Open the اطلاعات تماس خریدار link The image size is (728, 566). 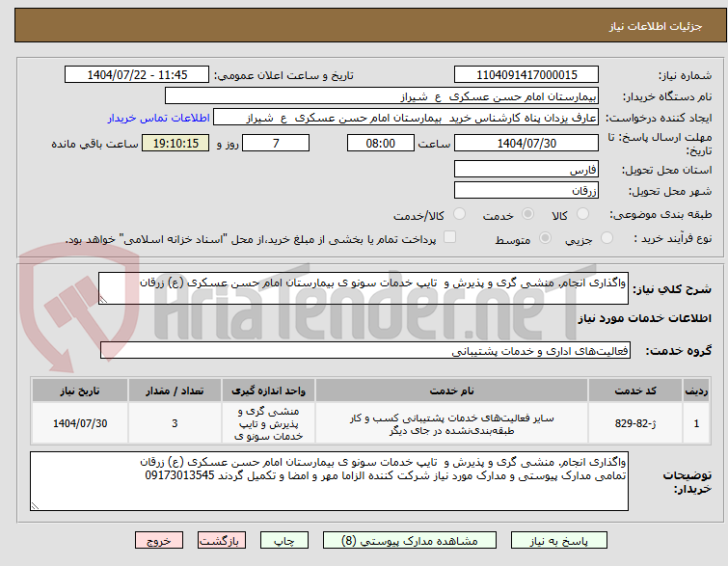pyautogui.click(x=159, y=118)
